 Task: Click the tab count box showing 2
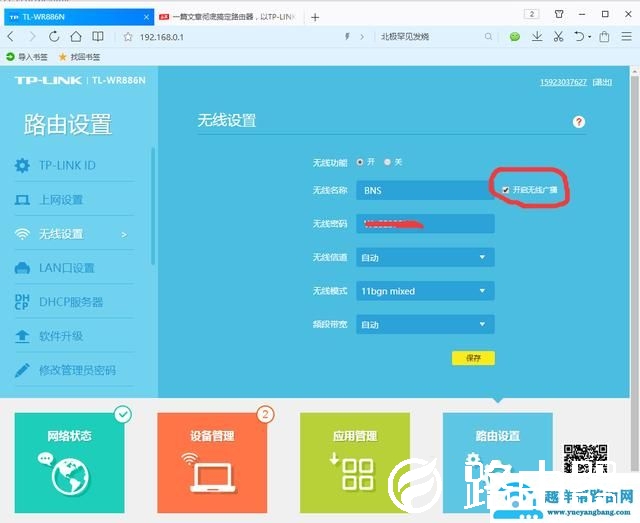[x=531, y=14]
